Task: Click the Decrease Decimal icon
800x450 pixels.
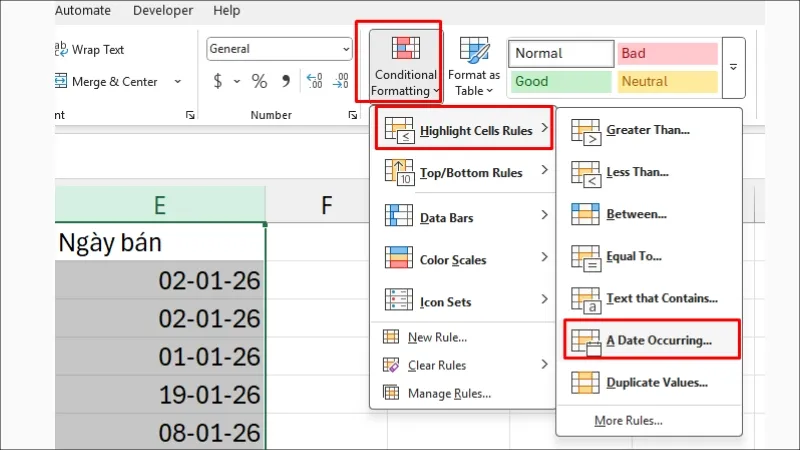Action: pyautogui.click(x=340, y=81)
